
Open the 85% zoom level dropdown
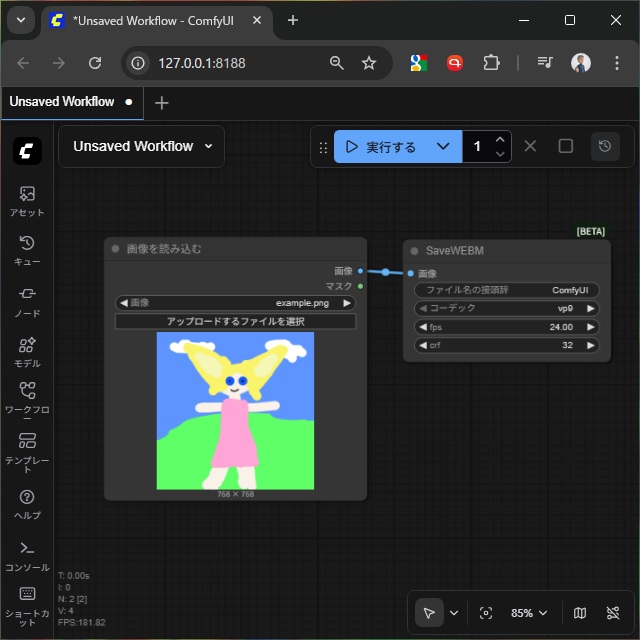(529, 613)
